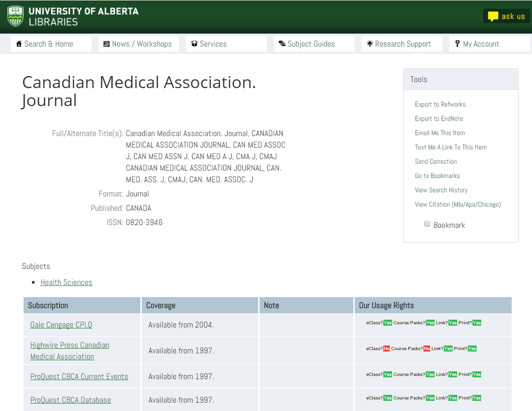
Task: Click the ISSN value 0820-3946
Action: pos(144,222)
